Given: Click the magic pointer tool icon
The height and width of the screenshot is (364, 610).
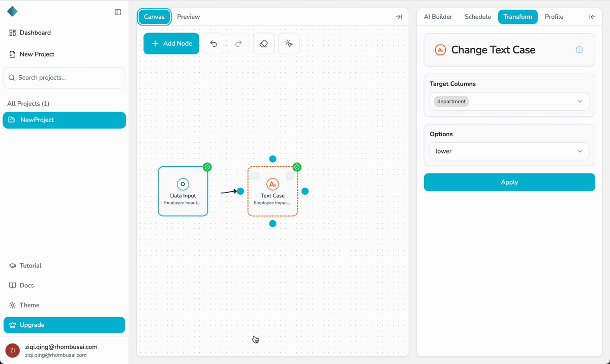Looking at the screenshot, I should (289, 44).
